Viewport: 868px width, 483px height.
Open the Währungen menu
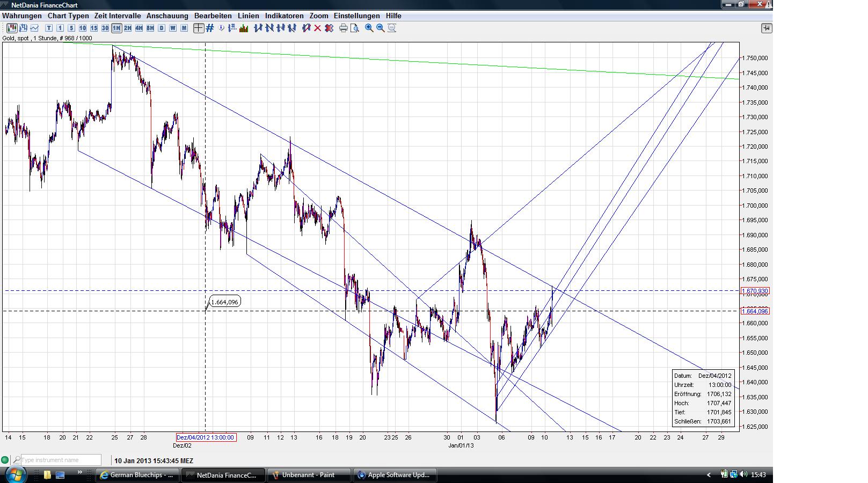tap(21, 16)
